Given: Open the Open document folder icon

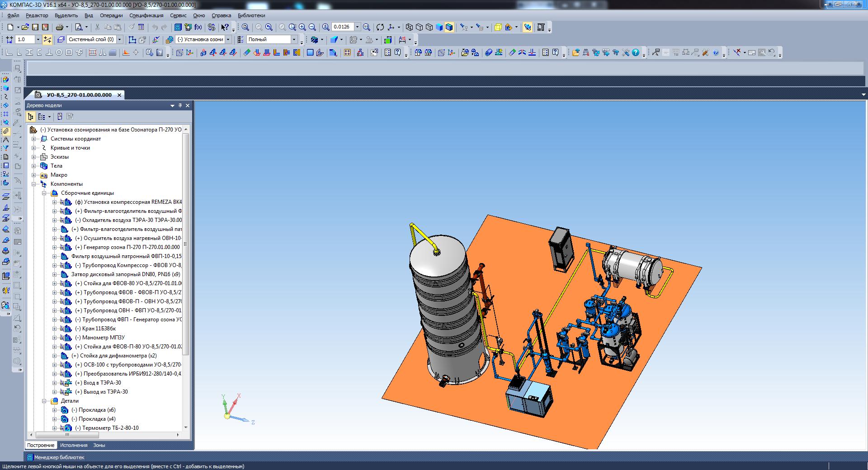Looking at the screenshot, I should coord(25,27).
